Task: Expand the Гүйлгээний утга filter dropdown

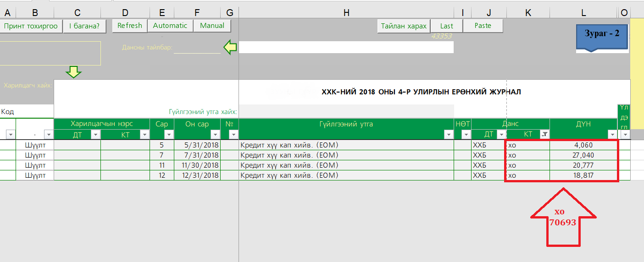Action: 448,134
